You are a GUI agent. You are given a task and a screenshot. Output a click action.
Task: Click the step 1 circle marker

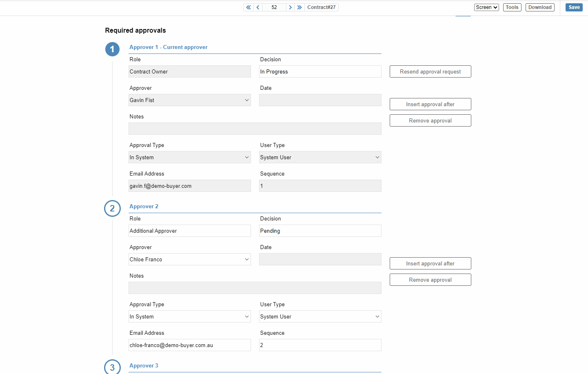pos(112,49)
